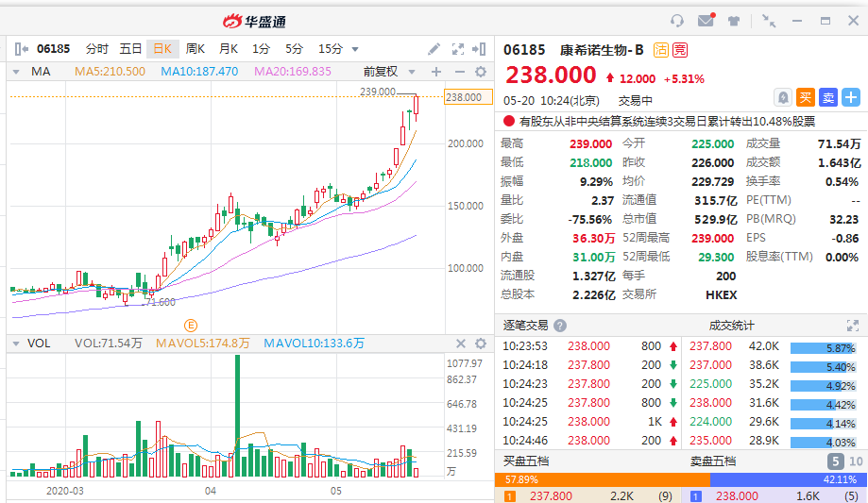Click the MAVOL5:174.8万 legend label
Image resolution: width=868 pixels, height=503 pixels.
pyautogui.click(x=203, y=344)
